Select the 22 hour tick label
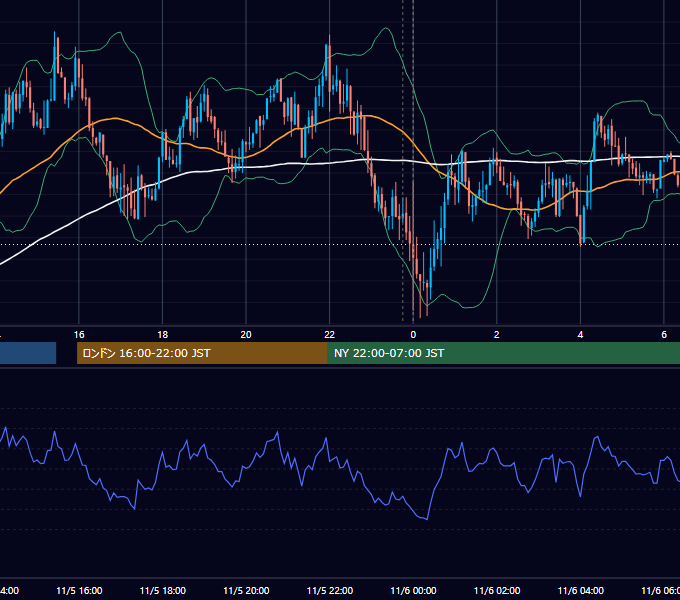Screen dimensions: 680x600 coord(330,334)
